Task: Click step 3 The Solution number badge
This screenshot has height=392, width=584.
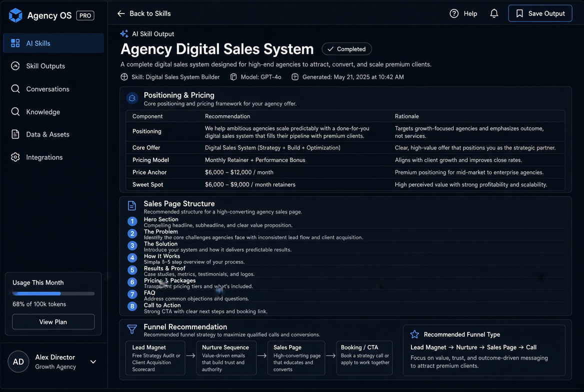Action: (132, 245)
